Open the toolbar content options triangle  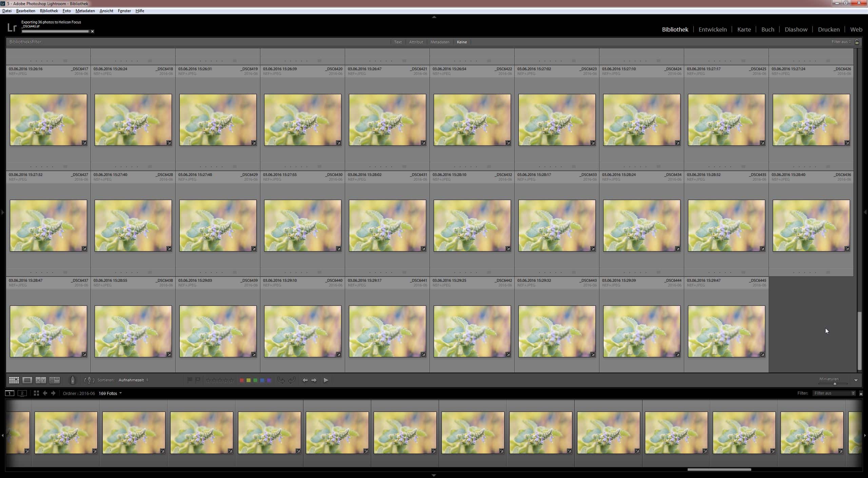coord(856,380)
